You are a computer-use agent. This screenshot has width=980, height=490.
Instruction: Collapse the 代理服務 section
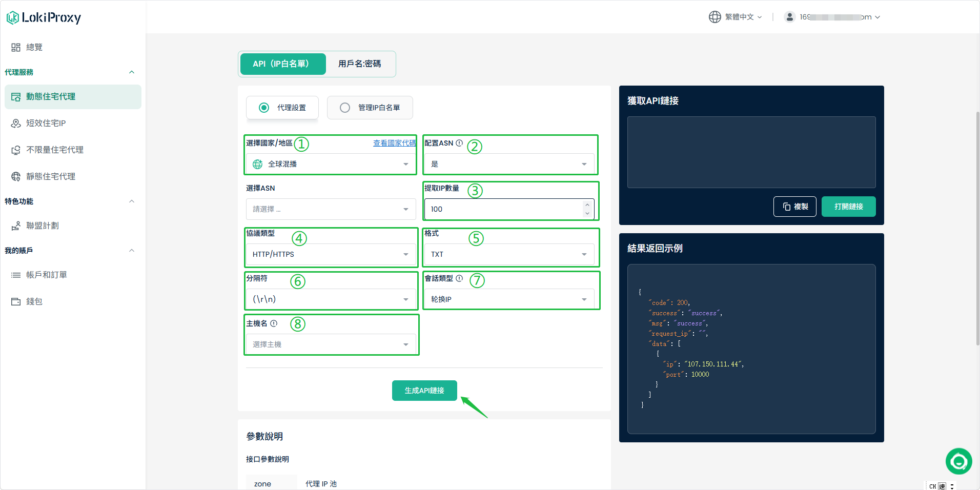tap(132, 72)
